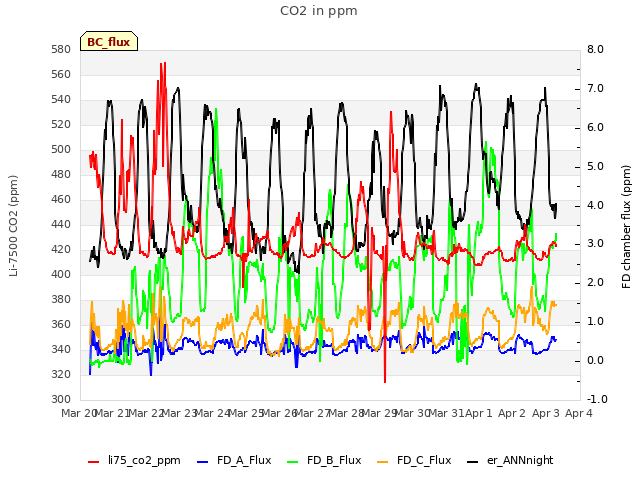Toggle FD_C_Flux legend entry
This screenshot has height=480, width=640.
(414, 460)
